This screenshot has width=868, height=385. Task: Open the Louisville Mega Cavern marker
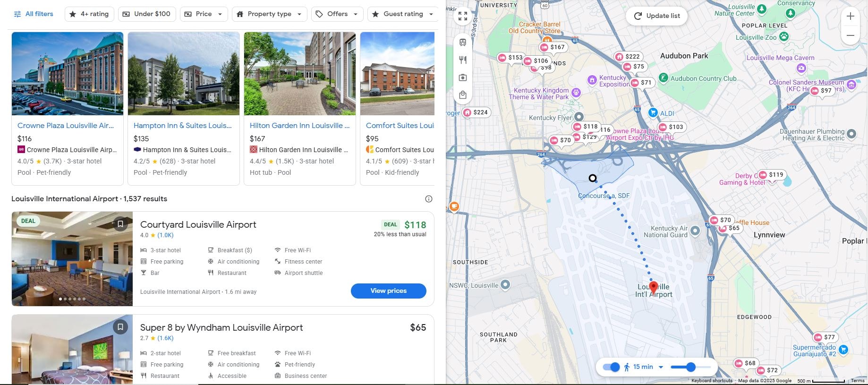pos(801,68)
